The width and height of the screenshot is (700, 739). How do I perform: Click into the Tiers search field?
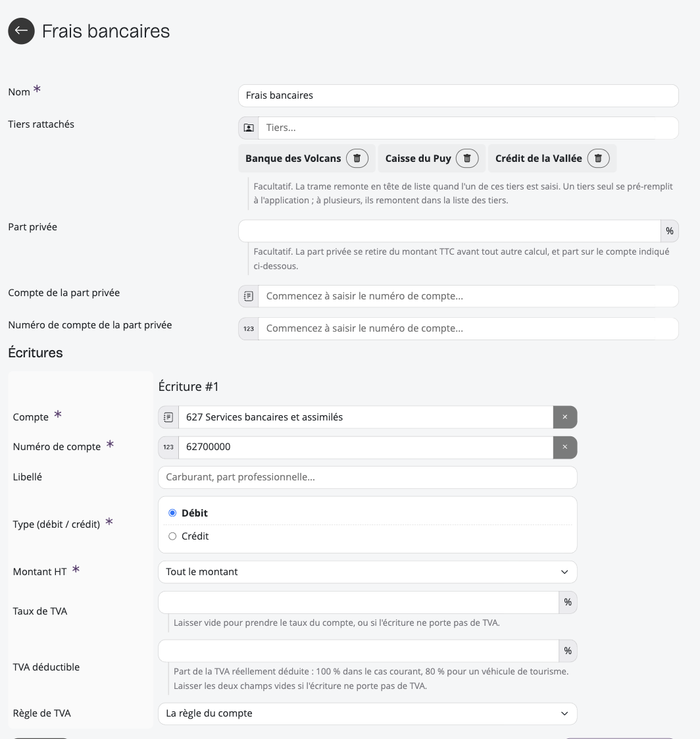pyautogui.click(x=468, y=128)
